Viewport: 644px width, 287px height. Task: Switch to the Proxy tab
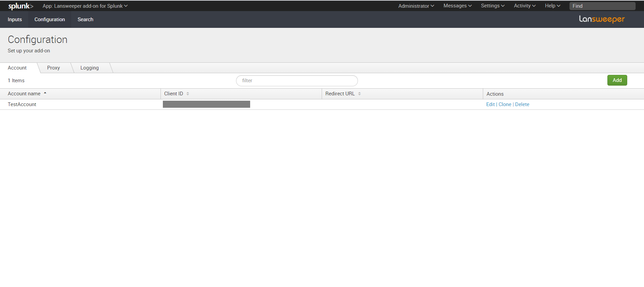point(53,68)
